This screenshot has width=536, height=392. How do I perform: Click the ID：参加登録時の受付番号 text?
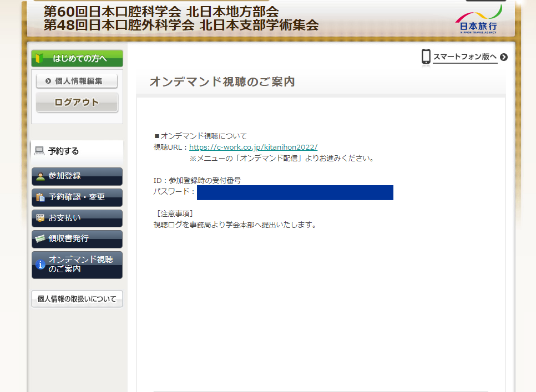pos(197,180)
